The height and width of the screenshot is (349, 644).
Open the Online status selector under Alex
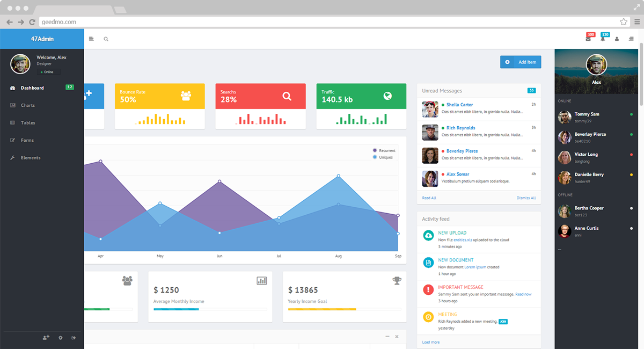(x=49, y=72)
